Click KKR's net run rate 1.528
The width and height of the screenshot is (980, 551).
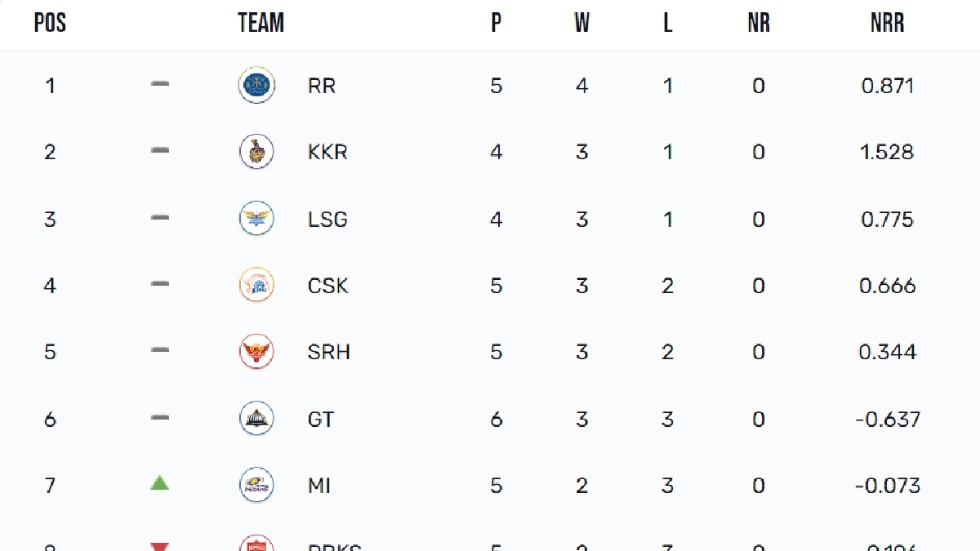point(888,153)
